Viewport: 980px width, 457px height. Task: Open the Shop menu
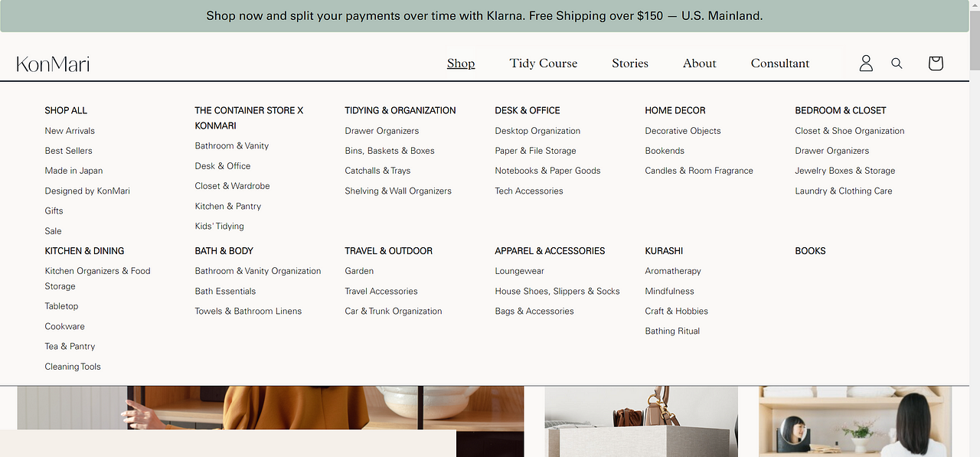click(x=461, y=64)
